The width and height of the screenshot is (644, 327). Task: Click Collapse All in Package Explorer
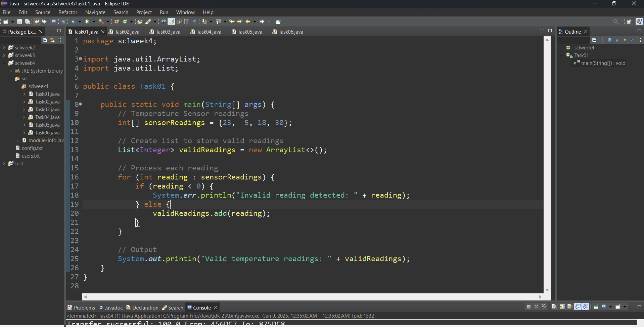pyautogui.click(x=45, y=40)
